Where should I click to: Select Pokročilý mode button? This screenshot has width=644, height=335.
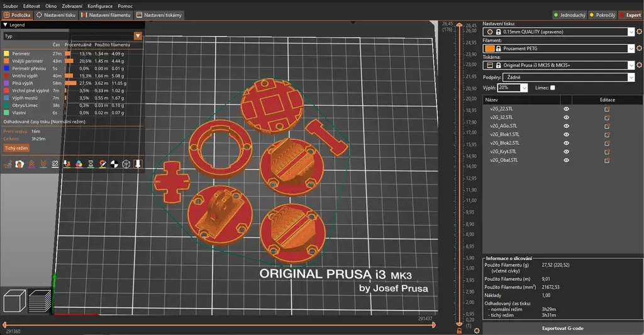[602, 15]
